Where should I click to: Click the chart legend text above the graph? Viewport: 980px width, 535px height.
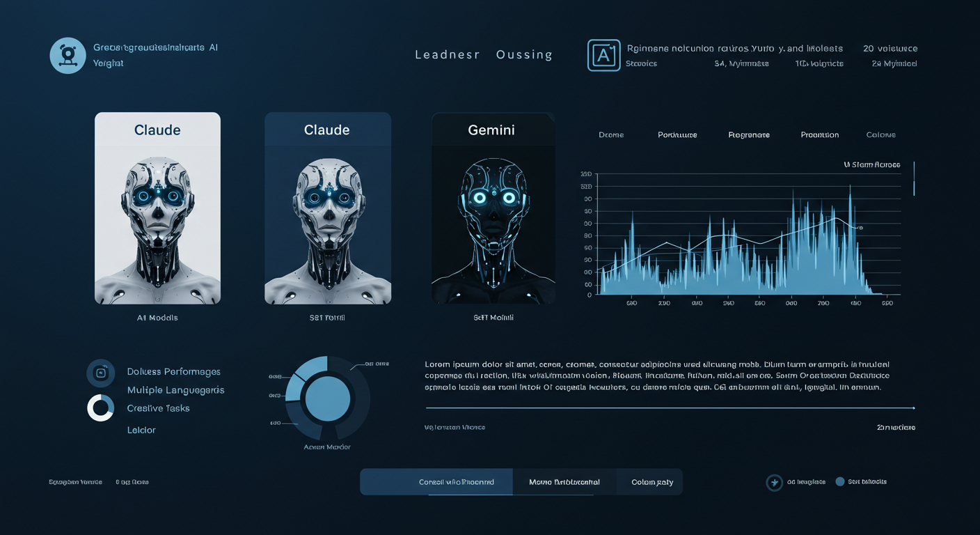coord(872,165)
